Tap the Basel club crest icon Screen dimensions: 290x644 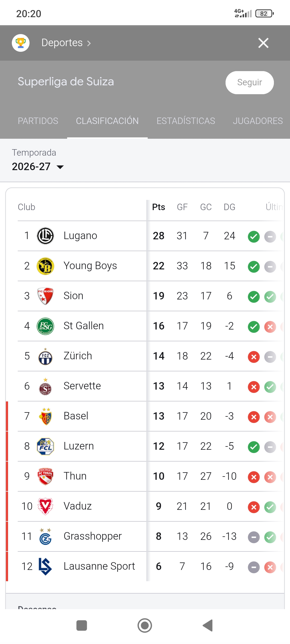point(45,416)
